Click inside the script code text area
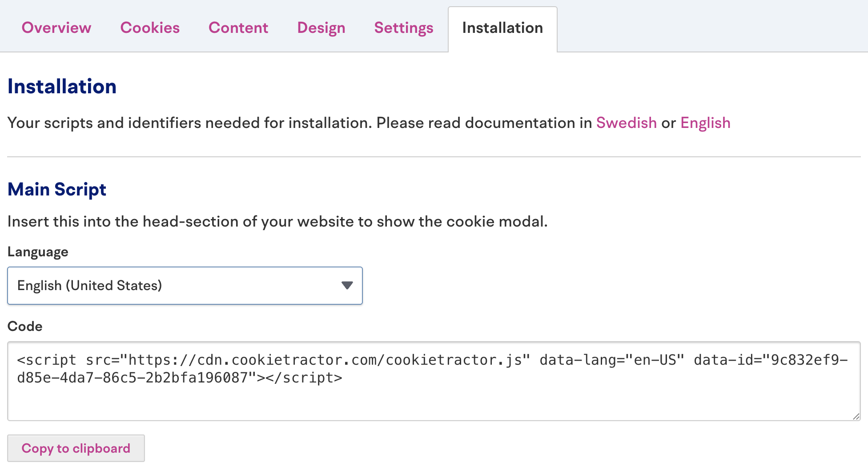 [434, 395]
